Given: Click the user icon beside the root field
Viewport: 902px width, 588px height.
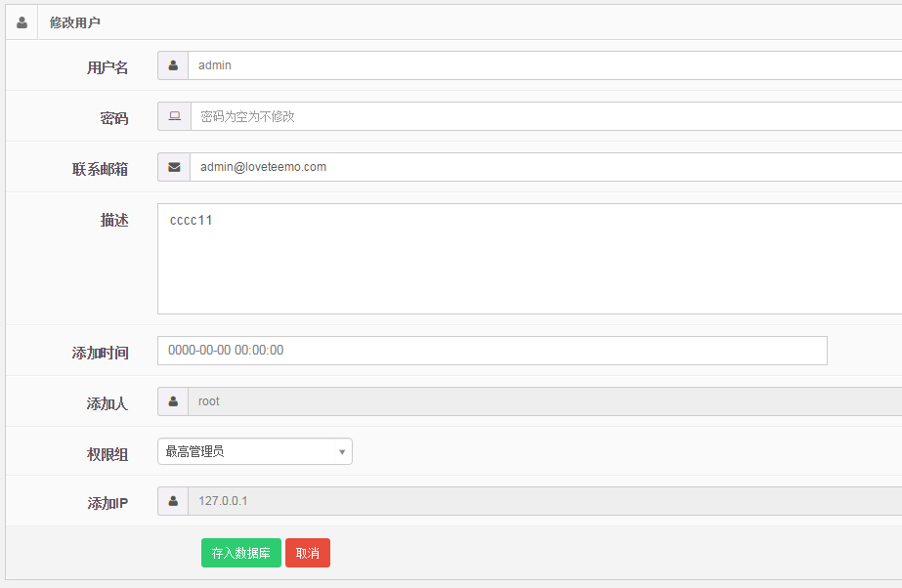Looking at the screenshot, I should point(173,401).
